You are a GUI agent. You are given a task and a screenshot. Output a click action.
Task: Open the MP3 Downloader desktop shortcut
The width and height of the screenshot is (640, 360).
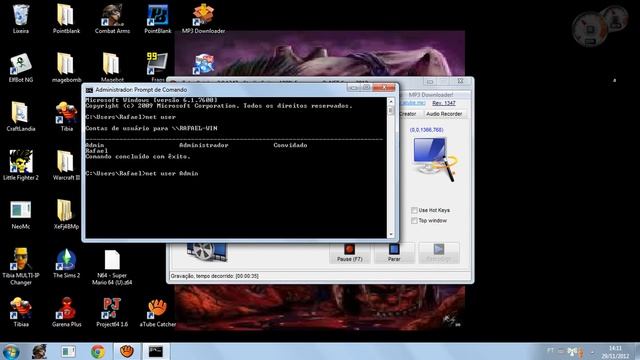[203, 19]
